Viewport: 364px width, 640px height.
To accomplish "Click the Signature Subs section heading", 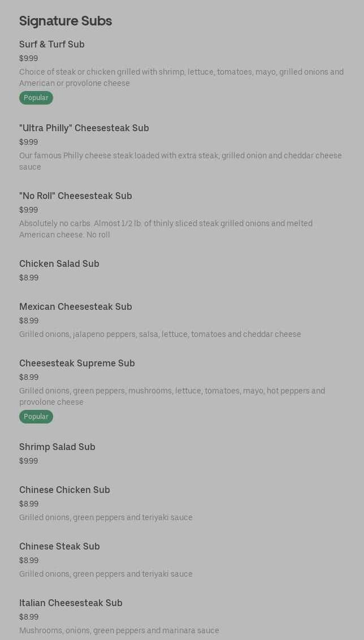I will click(66, 21).
